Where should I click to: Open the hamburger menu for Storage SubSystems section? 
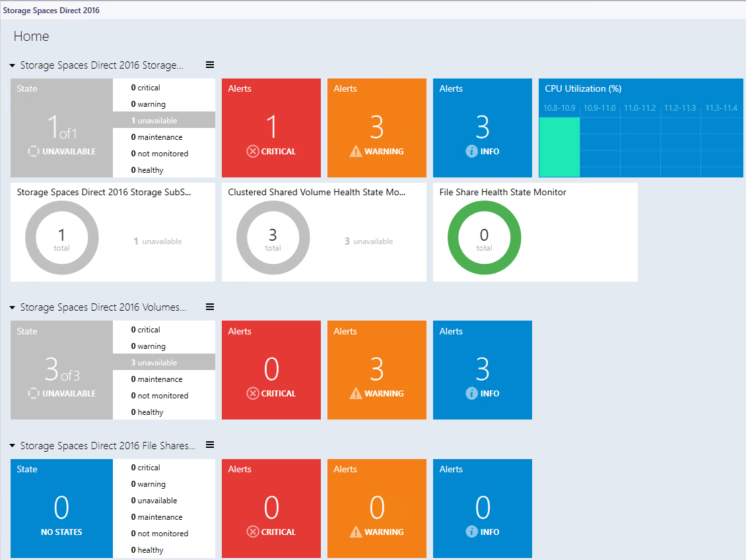point(210,65)
